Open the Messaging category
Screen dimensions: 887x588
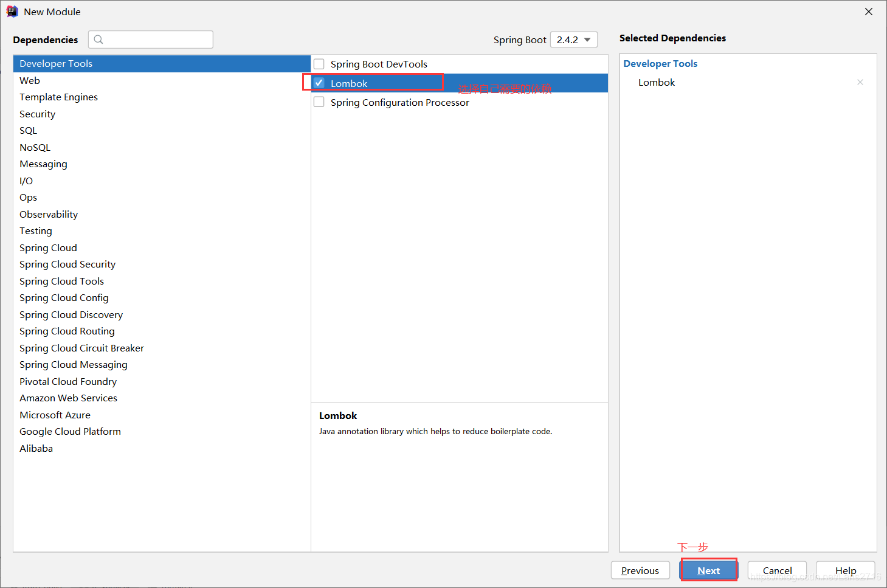click(162, 164)
